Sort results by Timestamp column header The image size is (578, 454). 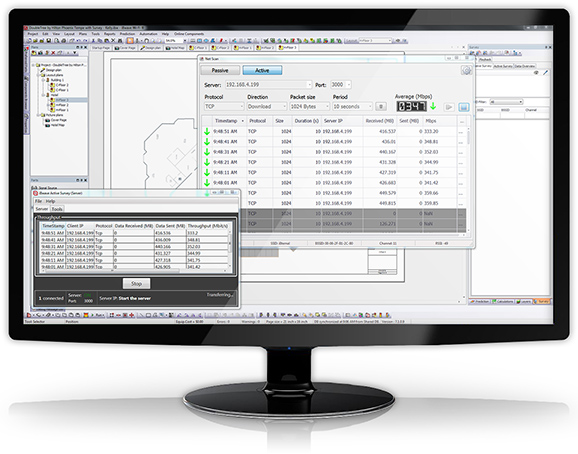[226, 121]
